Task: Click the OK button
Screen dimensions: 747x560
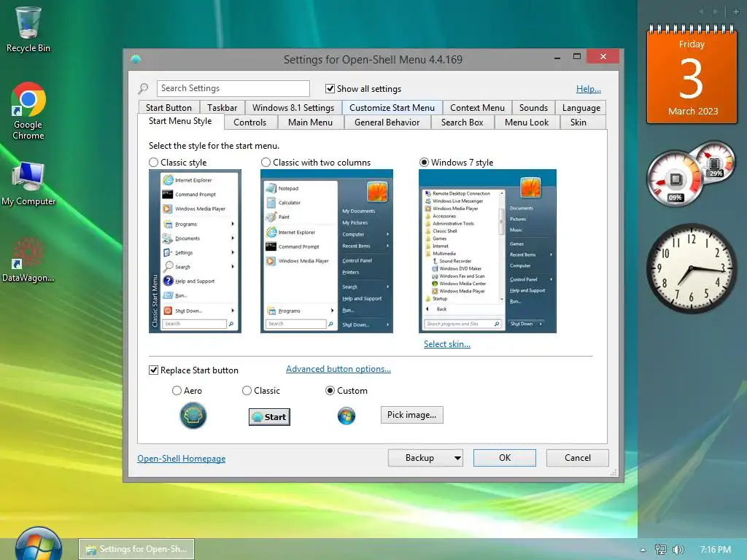Action: (x=505, y=458)
